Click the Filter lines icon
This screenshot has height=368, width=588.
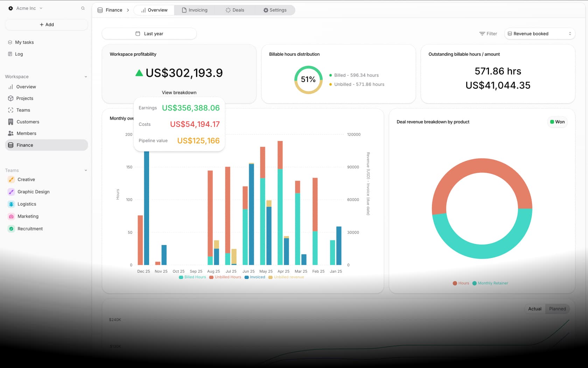482,34
